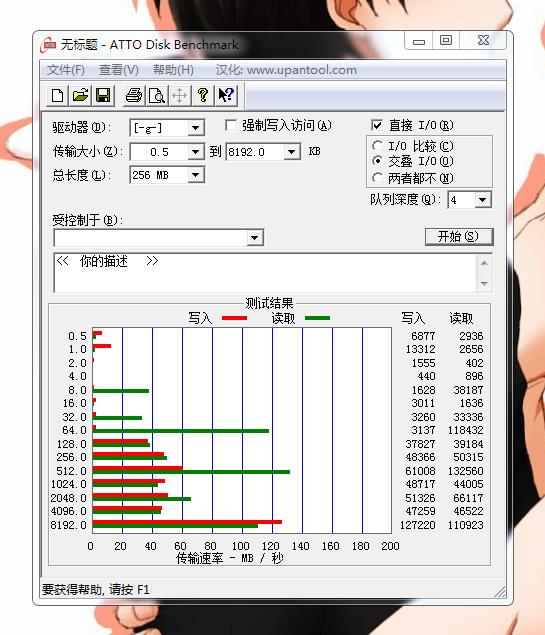Click the 开始(S) start button
The height and width of the screenshot is (635, 545).
point(459,237)
